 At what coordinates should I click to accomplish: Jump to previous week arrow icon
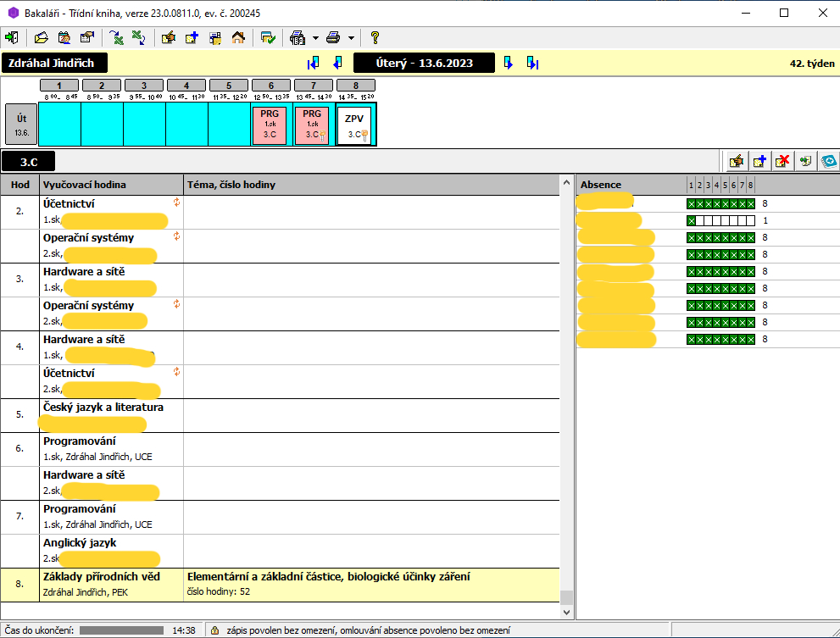[314, 63]
